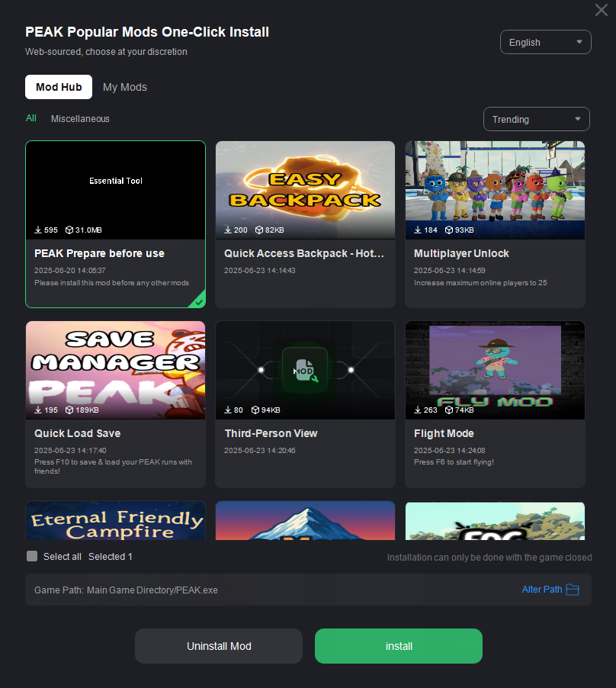
Task: Click the Alter Path link
Action: coord(542,590)
